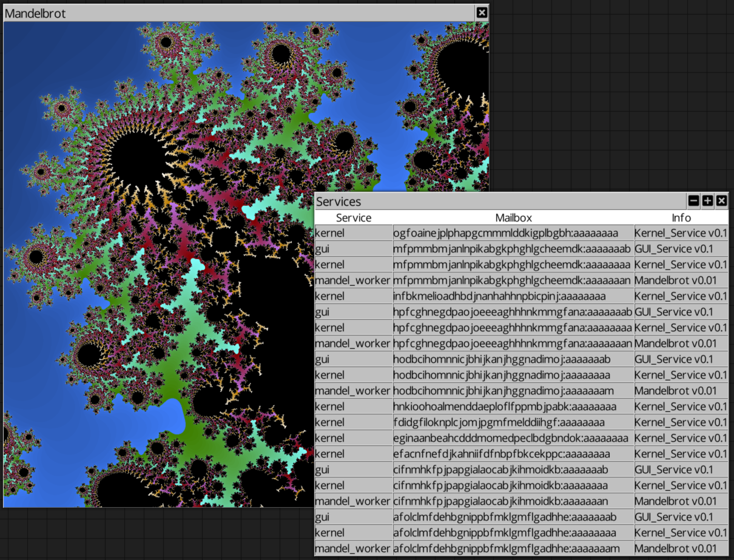This screenshot has height=560, width=734.
Task: Click the first mandel_worker service cell
Action: click(x=352, y=280)
